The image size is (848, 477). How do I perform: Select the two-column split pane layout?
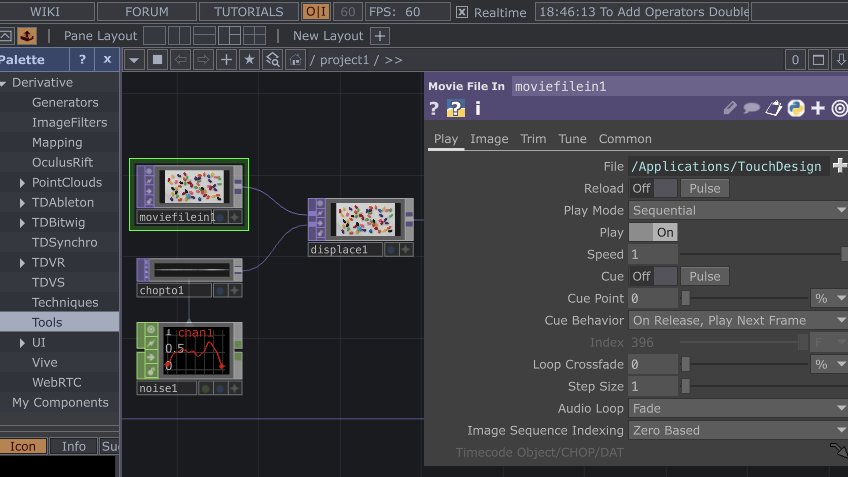tap(179, 36)
